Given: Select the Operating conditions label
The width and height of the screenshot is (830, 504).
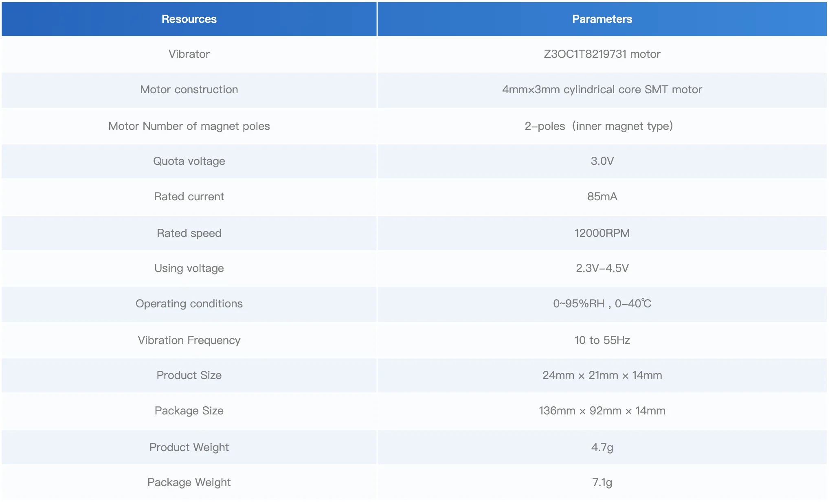Looking at the screenshot, I should (189, 304).
